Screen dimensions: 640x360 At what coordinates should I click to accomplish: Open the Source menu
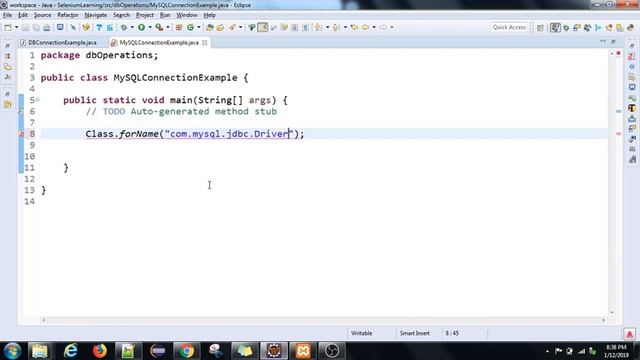tap(42, 15)
